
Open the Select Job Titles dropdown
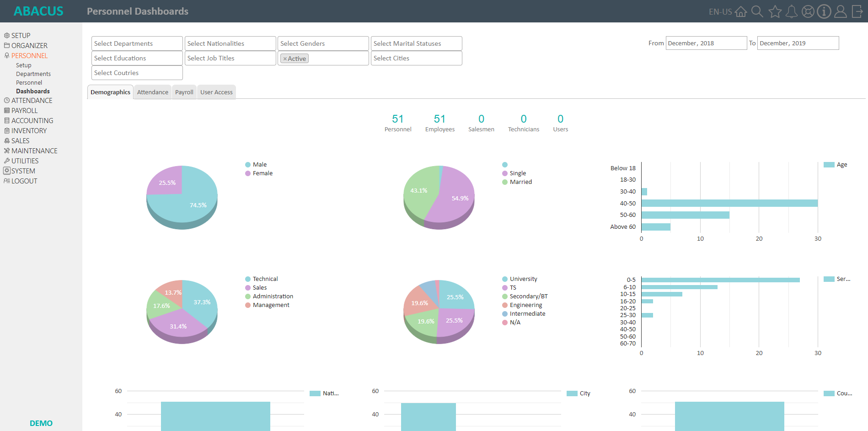tap(230, 58)
